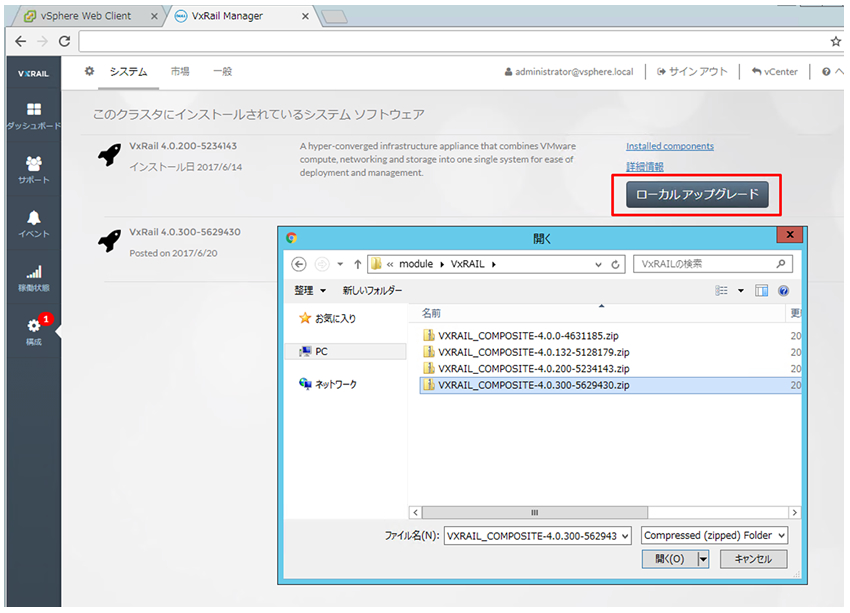Viewport: 850px width, 613px height.
Task: Go back in the file dialog
Action: [x=299, y=264]
